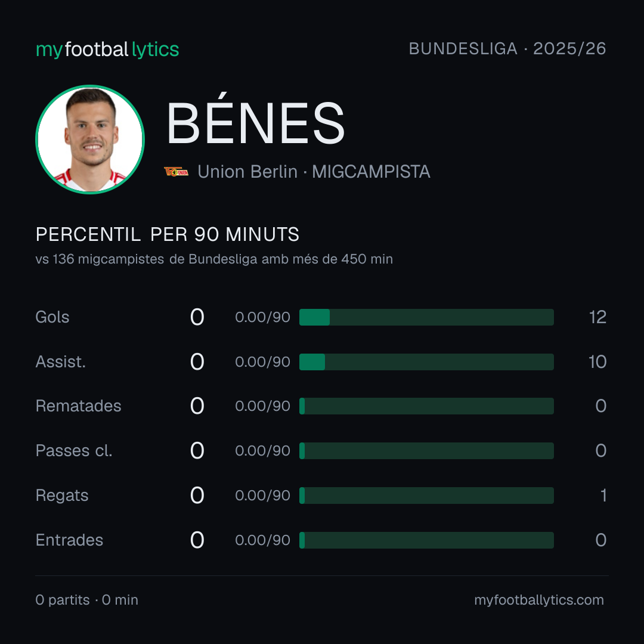This screenshot has width=644, height=644.
Task: Click the Union Berlin club crest
Action: tap(176, 172)
